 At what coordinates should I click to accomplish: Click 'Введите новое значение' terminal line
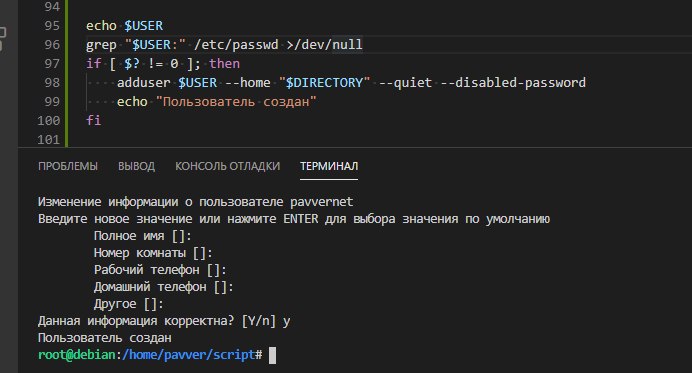click(x=294, y=219)
